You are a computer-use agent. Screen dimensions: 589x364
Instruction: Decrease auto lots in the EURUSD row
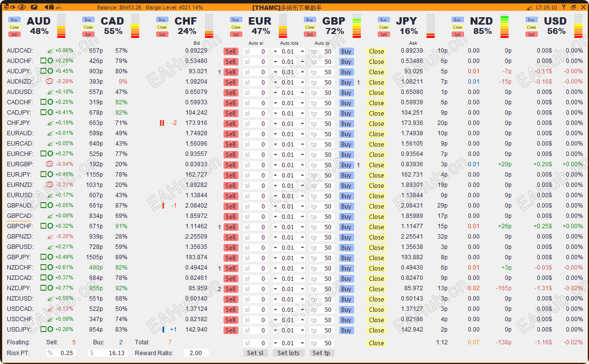click(275, 196)
